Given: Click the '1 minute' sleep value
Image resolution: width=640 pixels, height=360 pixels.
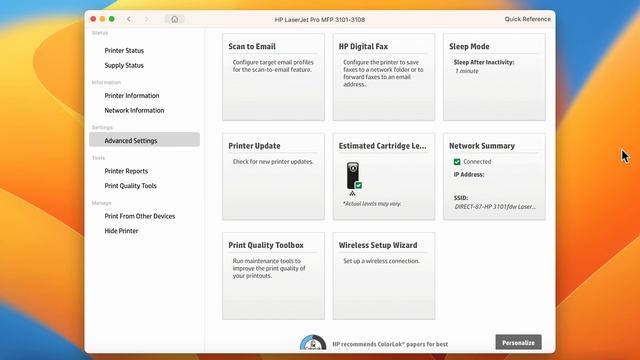Looking at the screenshot, I should 467,71.
